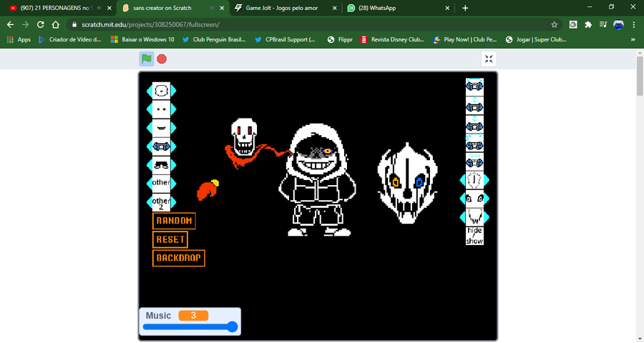
Task: Click the RESET button
Action: [x=170, y=239]
